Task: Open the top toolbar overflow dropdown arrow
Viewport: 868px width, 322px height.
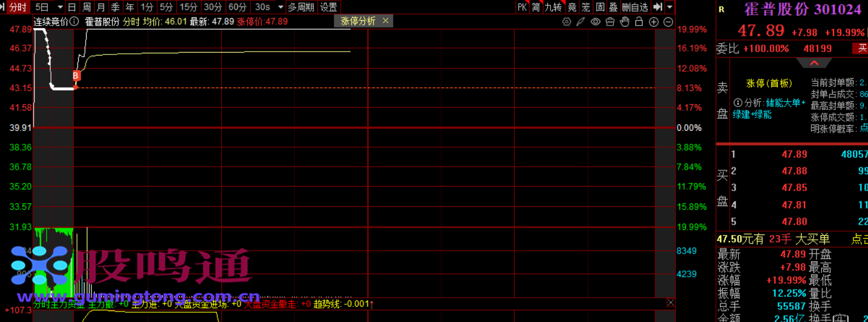Action: click(670, 8)
